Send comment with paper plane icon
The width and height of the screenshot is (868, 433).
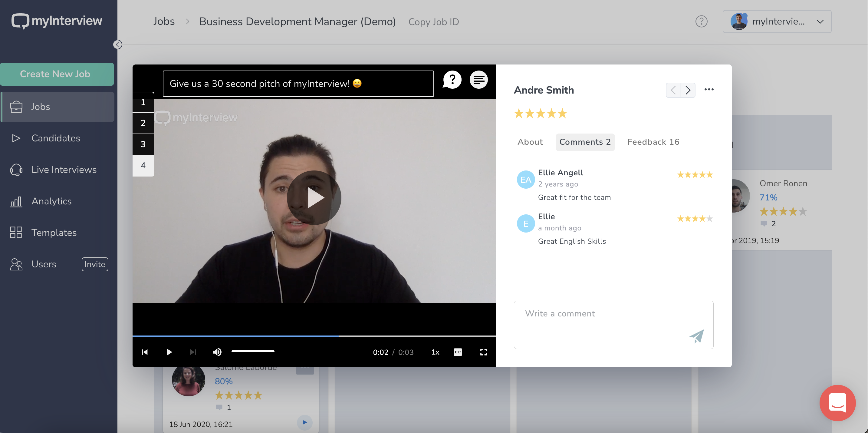(696, 336)
